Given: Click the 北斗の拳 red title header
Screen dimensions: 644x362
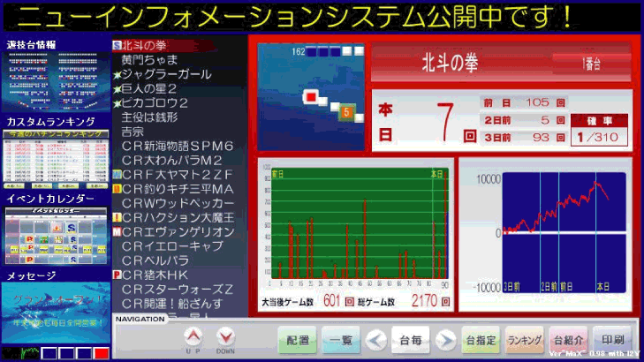Looking at the screenshot, I should point(501,63).
